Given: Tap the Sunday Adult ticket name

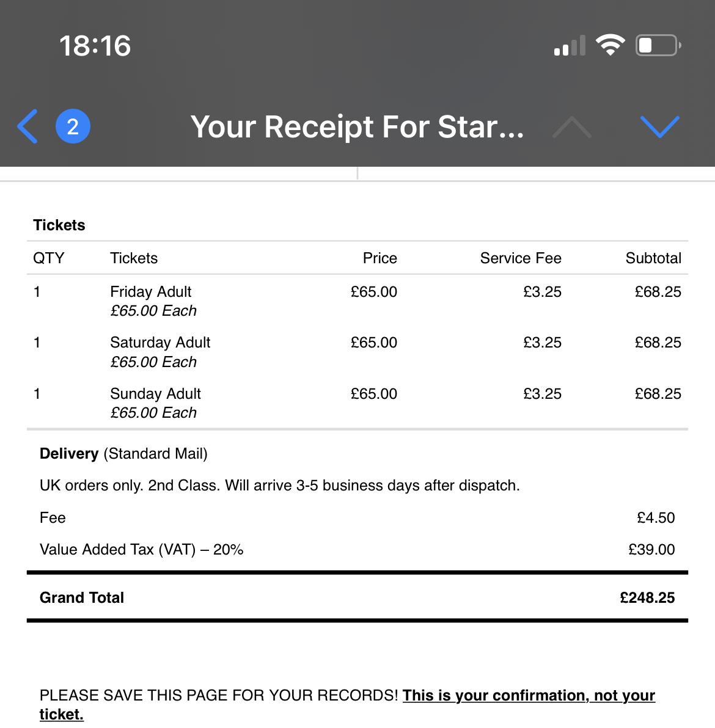Looking at the screenshot, I should coord(155,393).
